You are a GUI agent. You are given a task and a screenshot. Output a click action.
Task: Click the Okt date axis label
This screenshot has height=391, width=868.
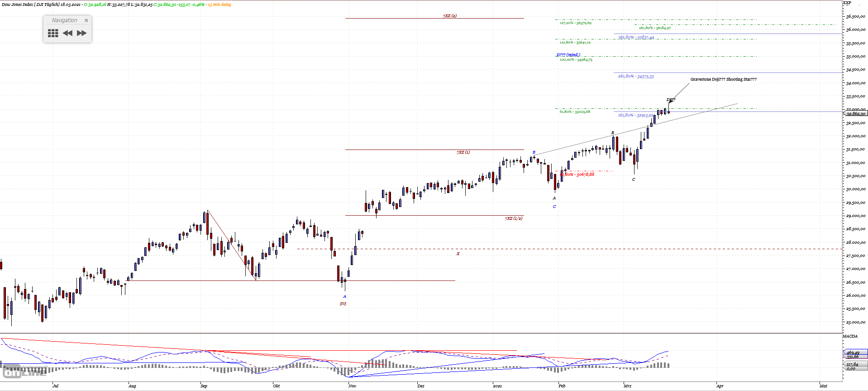[277, 386]
